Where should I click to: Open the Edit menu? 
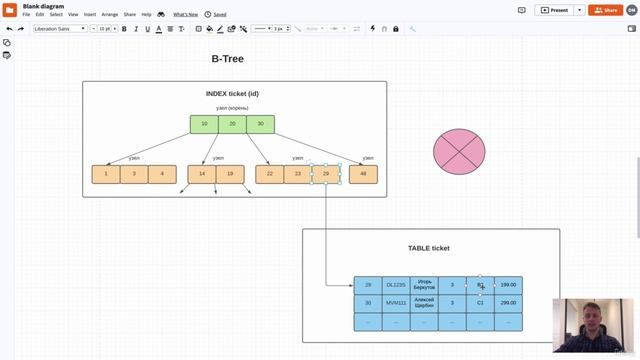tap(40, 14)
